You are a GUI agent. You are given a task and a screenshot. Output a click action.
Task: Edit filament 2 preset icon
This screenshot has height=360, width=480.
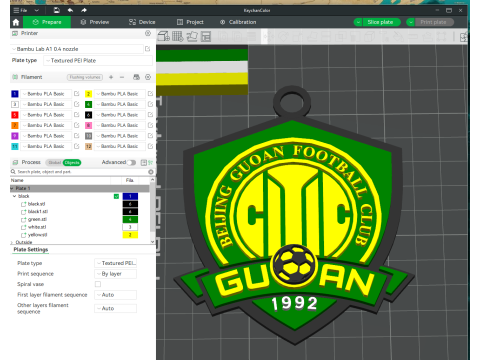point(150,94)
